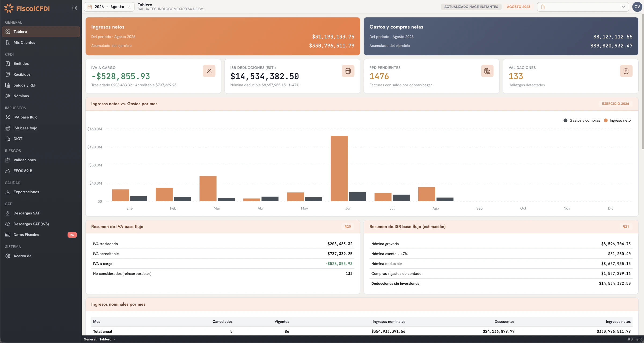Expand the company selector dropdown chevron
This screenshot has width=644, height=343.
click(623, 7)
